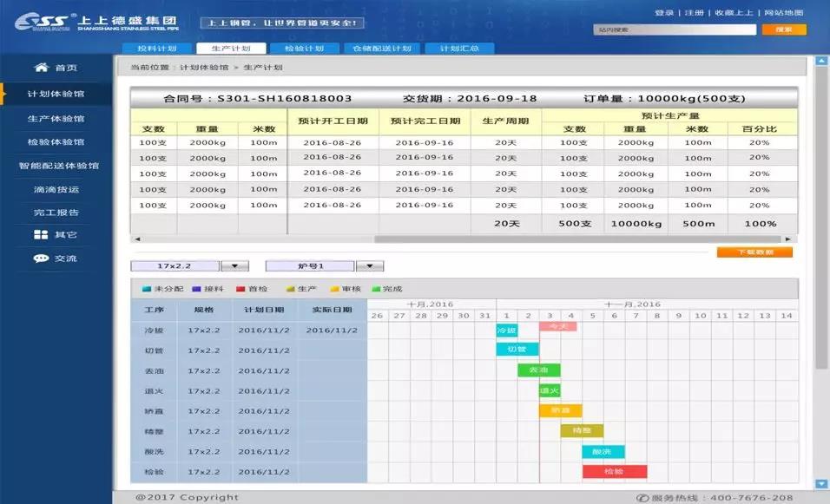Click the orange 下载数据 download button

pyautogui.click(x=754, y=252)
